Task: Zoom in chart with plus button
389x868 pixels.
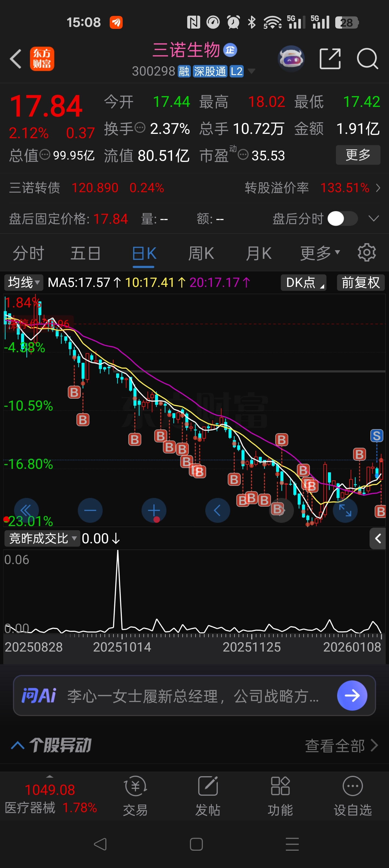Action: pos(154,510)
